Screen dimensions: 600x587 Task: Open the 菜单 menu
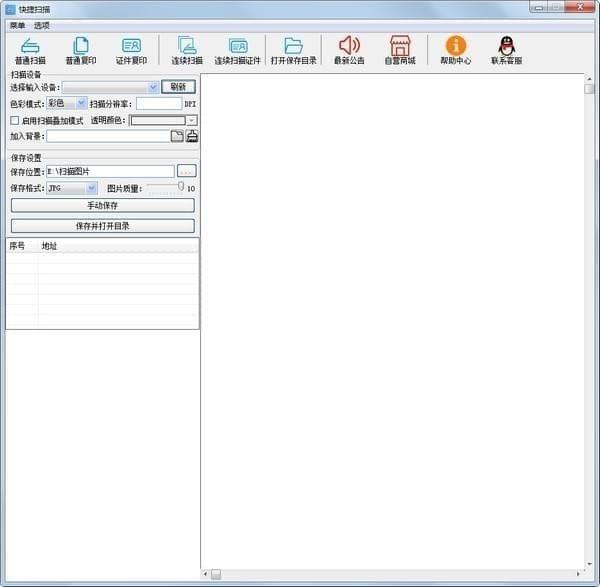(18, 26)
